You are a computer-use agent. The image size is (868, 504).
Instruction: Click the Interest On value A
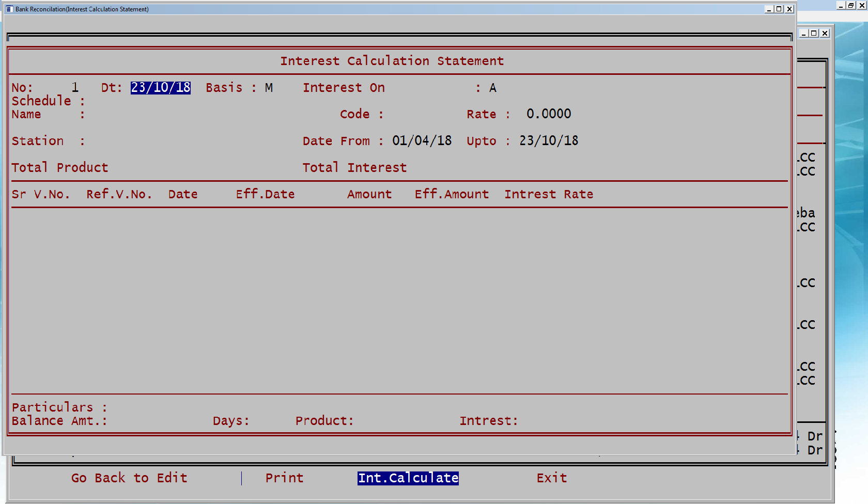click(x=493, y=88)
